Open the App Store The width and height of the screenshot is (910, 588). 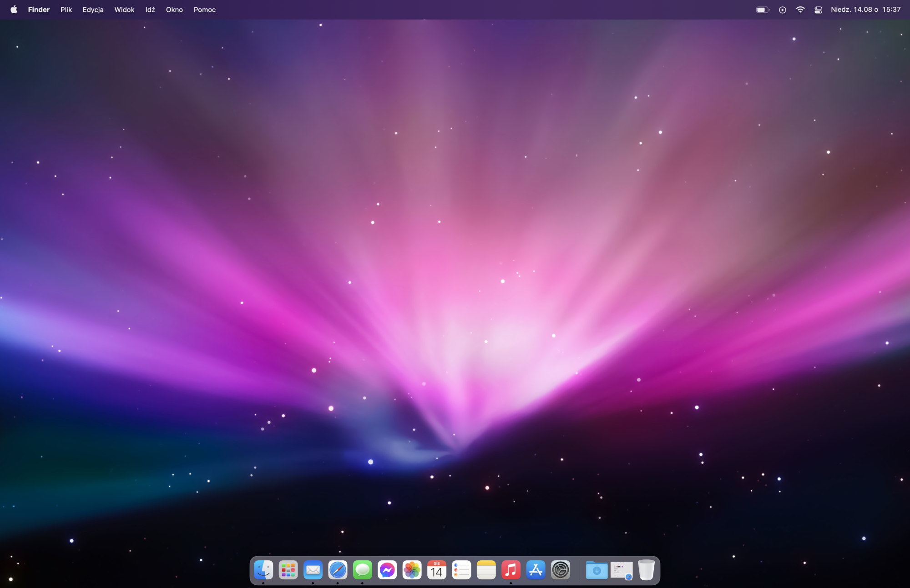(x=536, y=569)
